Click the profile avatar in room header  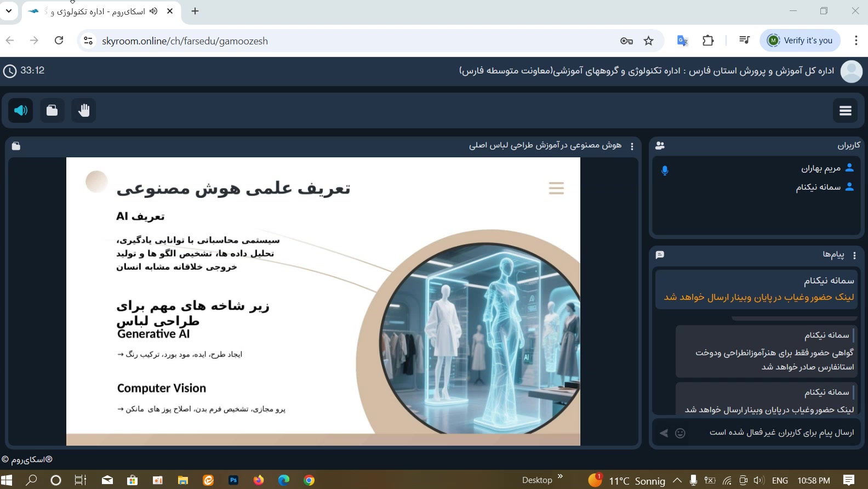(851, 71)
